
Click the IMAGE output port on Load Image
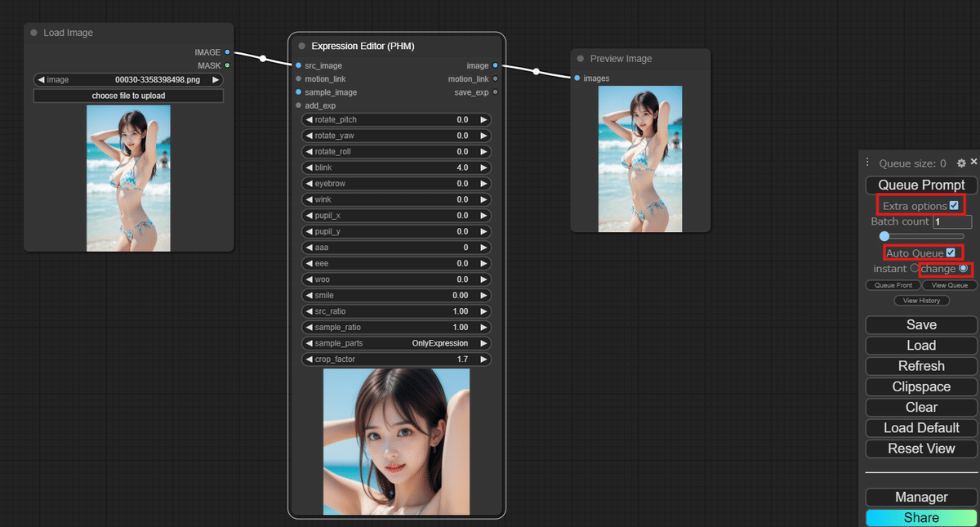pyautogui.click(x=226, y=51)
